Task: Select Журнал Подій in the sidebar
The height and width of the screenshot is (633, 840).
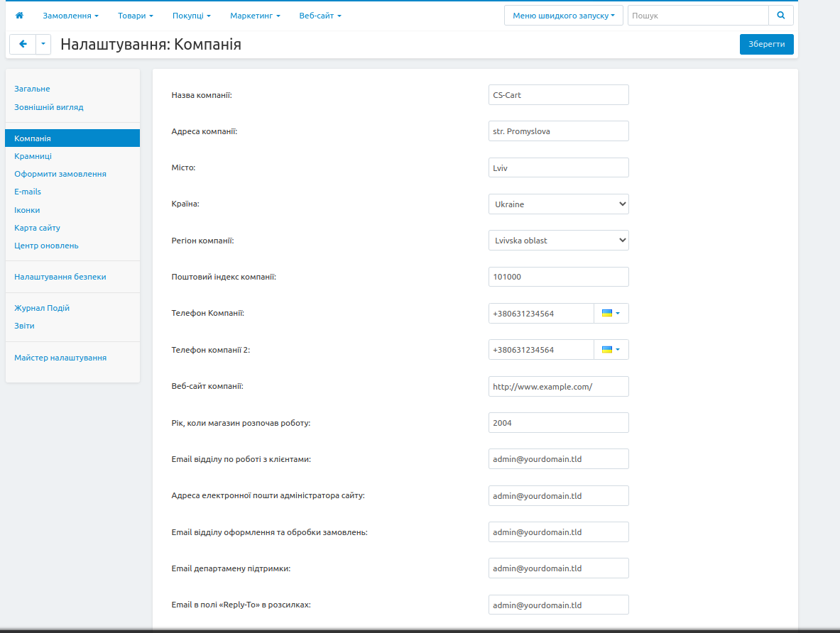Action: 42,308
